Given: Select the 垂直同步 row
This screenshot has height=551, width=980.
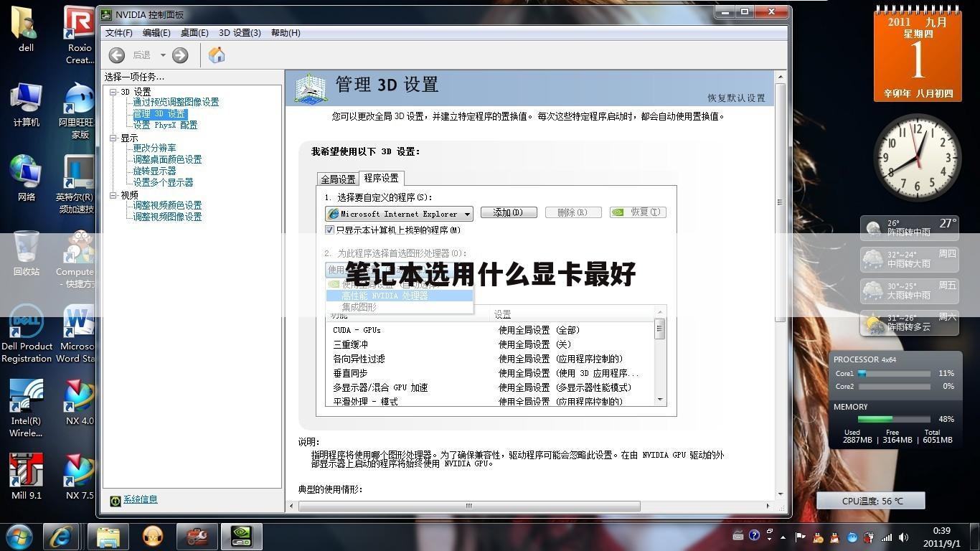Looking at the screenshot, I should click(x=490, y=373).
